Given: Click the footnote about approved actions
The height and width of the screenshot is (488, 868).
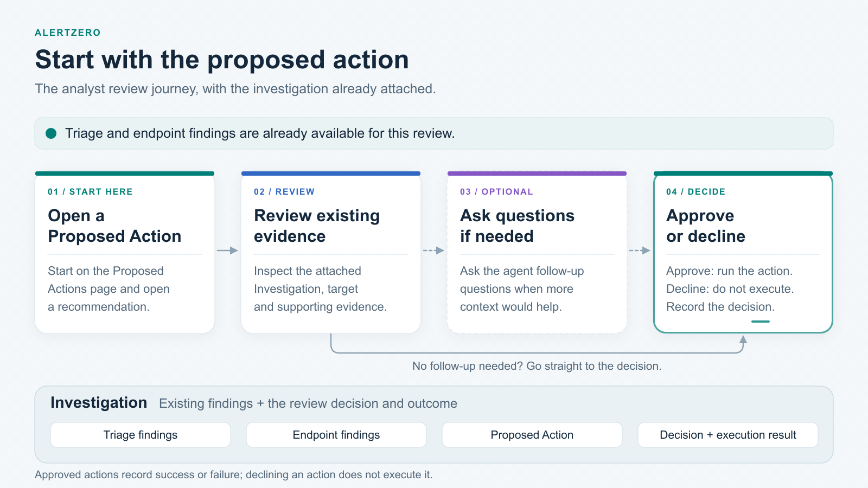Looking at the screenshot, I should (x=234, y=474).
